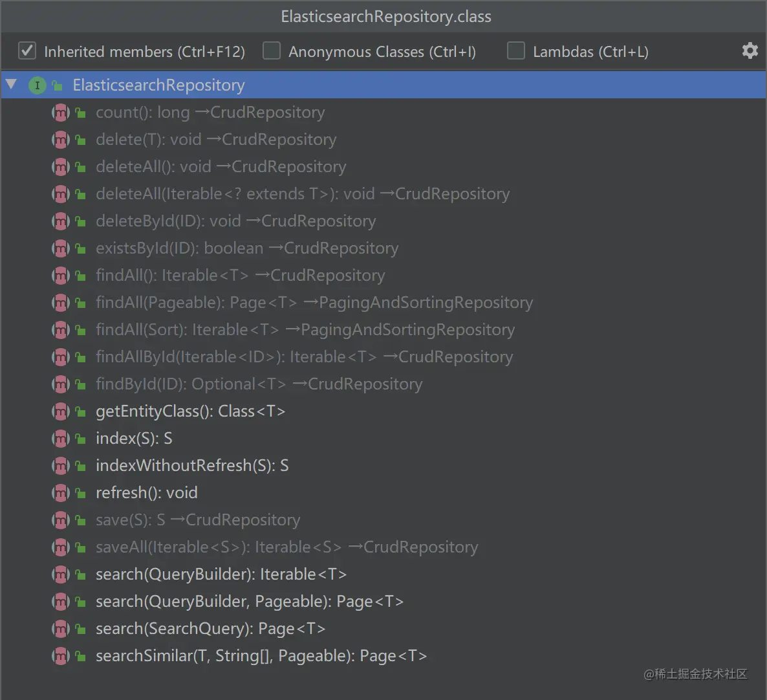Select search(QueryBuilder, Pageable) method

coord(250,602)
